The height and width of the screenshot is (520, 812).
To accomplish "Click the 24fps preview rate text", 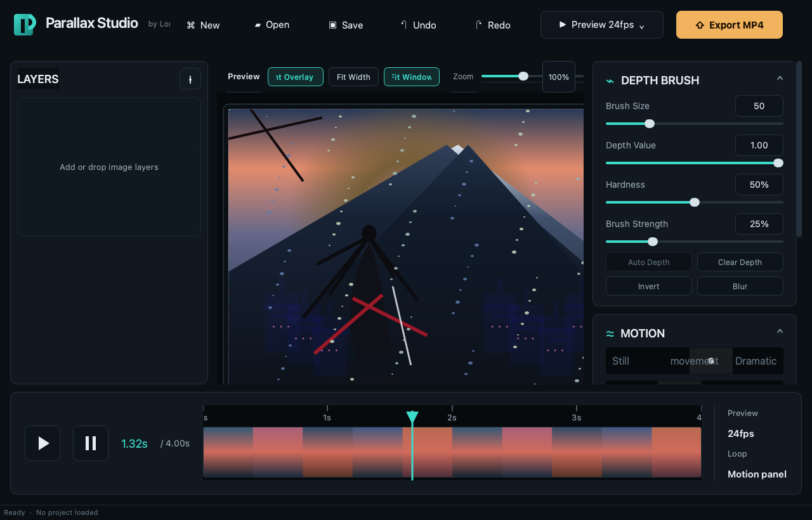I will (x=741, y=434).
